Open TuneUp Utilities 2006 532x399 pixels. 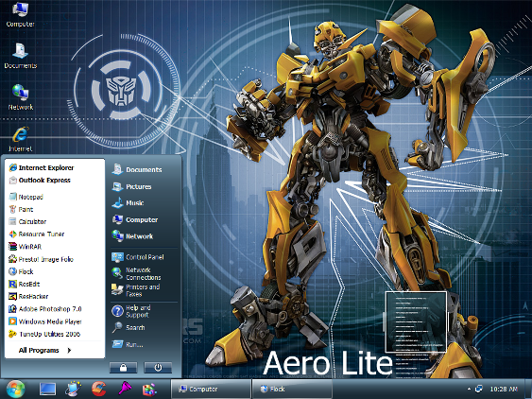pos(44,334)
